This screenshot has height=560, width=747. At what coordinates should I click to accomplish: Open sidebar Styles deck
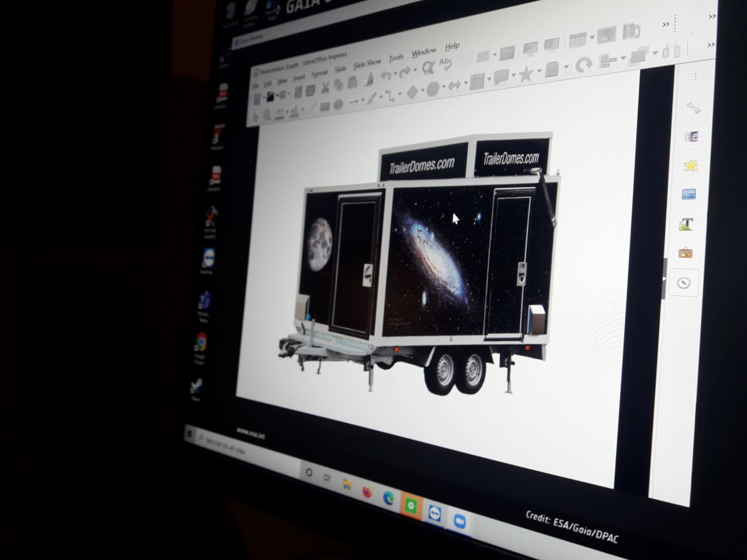click(x=687, y=224)
